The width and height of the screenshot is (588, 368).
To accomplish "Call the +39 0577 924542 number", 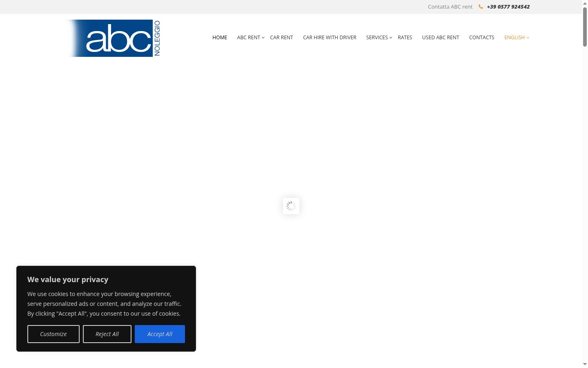I will 508,7.
